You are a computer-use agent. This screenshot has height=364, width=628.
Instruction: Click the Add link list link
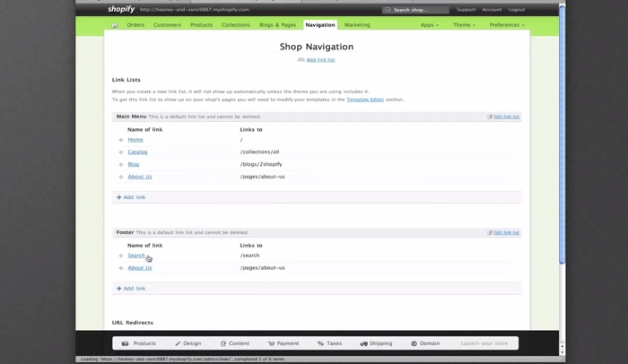pyautogui.click(x=320, y=60)
